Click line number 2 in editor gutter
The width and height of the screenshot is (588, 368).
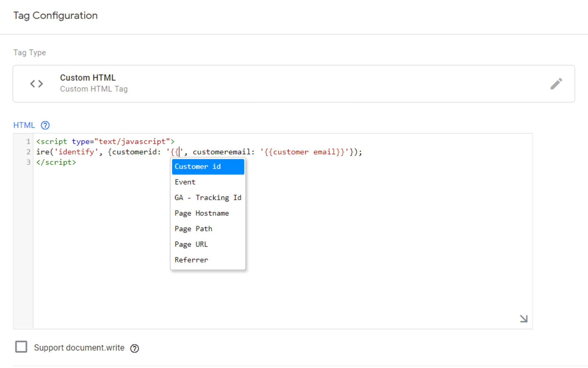28,152
